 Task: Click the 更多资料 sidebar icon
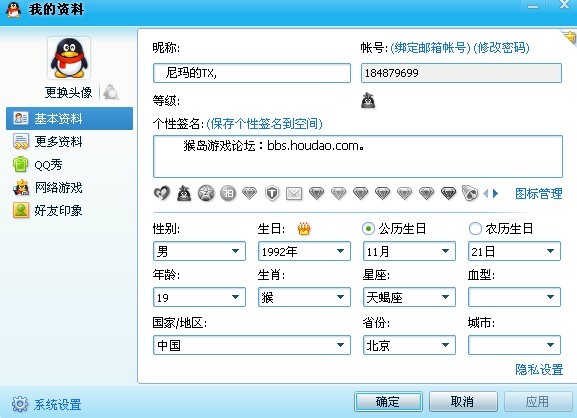click(x=21, y=141)
